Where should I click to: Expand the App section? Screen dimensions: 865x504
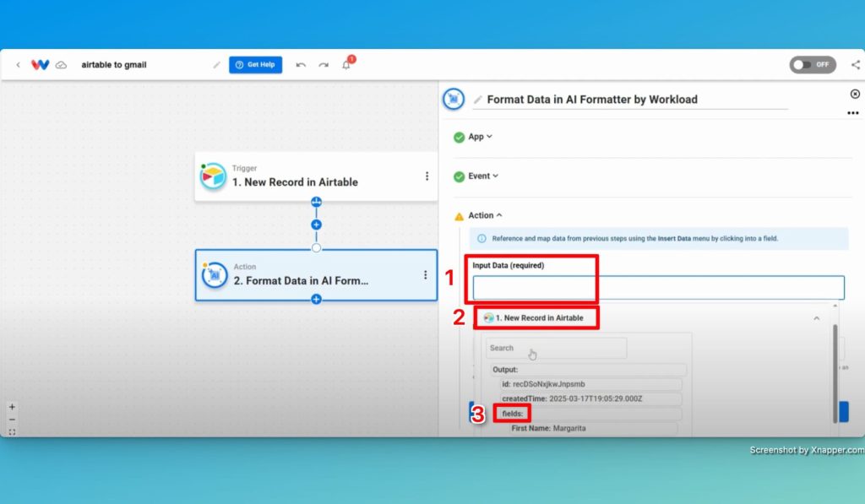click(x=480, y=137)
